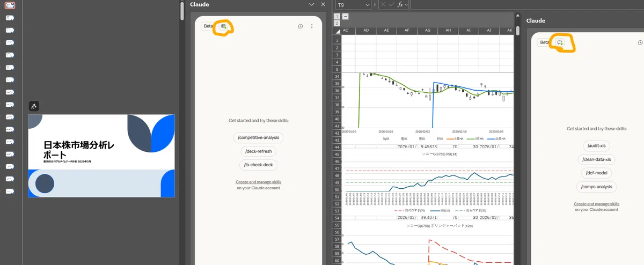The image size is (644, 265).
Task: Open the Name Box dropdown showing T9
Action: pos(368,5)
